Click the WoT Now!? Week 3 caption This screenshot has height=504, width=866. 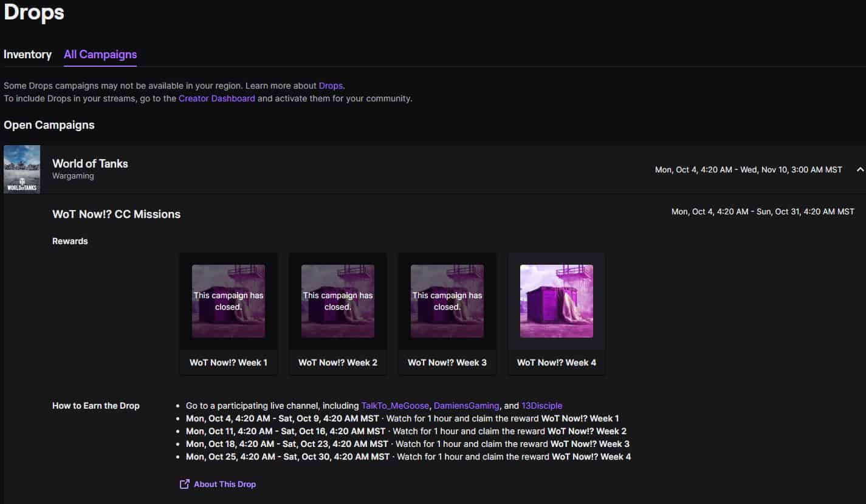coord(447,363)
